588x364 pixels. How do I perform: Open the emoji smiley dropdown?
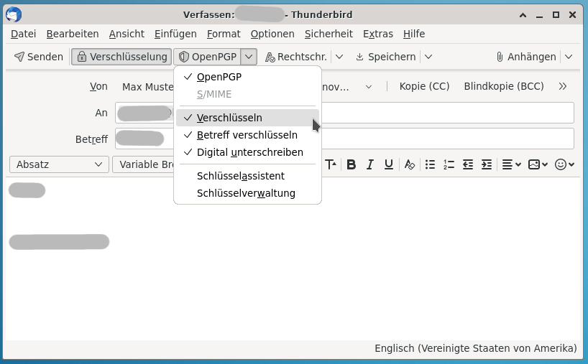click(x=564, y=164)
